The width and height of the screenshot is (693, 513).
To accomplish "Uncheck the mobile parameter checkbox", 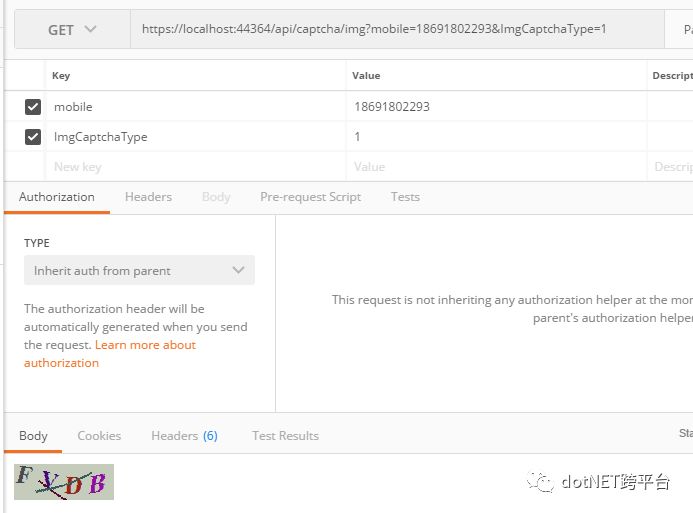I will point(33,106).
